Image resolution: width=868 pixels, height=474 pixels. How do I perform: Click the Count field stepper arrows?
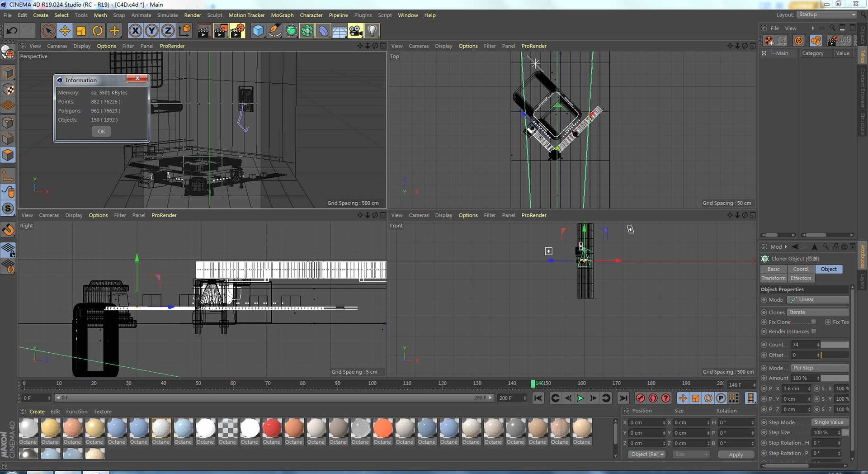coord(818,345)
